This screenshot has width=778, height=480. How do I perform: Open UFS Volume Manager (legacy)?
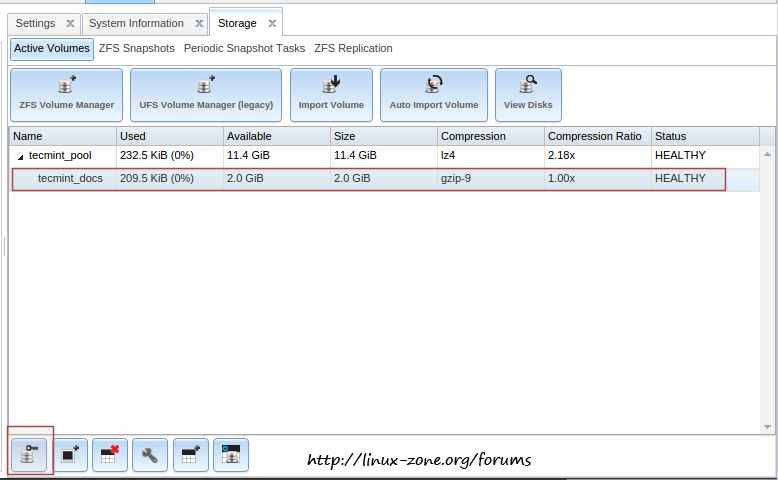tap(206, 95)
